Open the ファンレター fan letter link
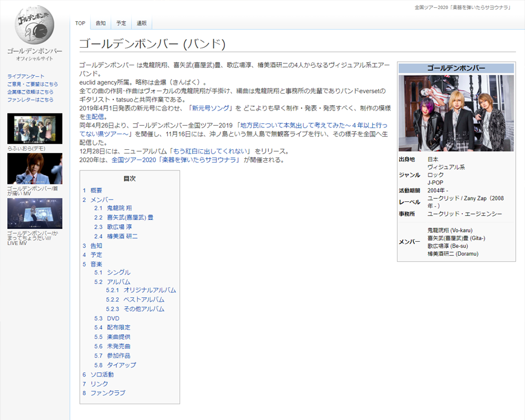The width and height of the screenshot is (525, 420). point(30,99)
